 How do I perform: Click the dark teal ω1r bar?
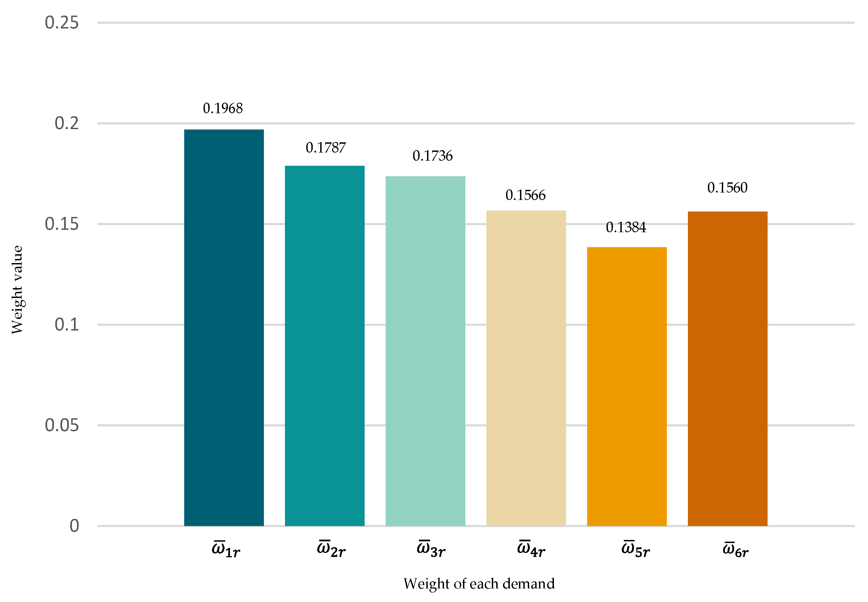(224, 327)
